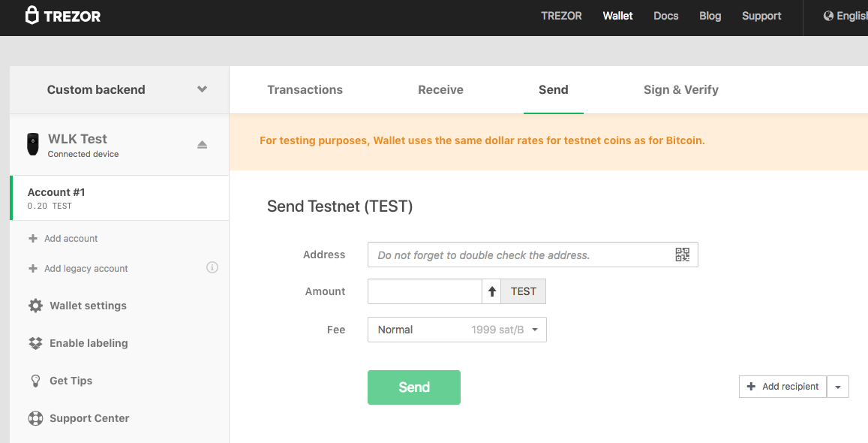Open the Fee level dropdown

coord(457,330)
